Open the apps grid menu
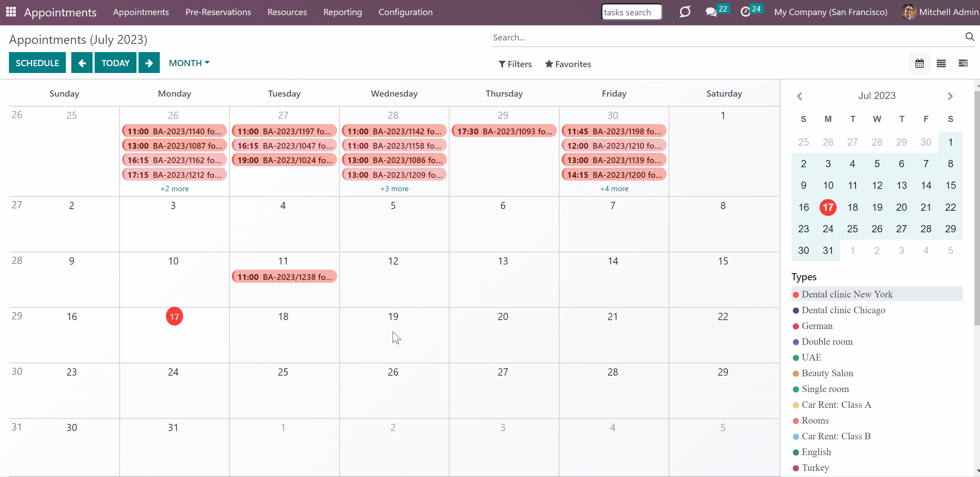Image resolution: width=980 pixels, height=477 pixels. coord(11,12)
